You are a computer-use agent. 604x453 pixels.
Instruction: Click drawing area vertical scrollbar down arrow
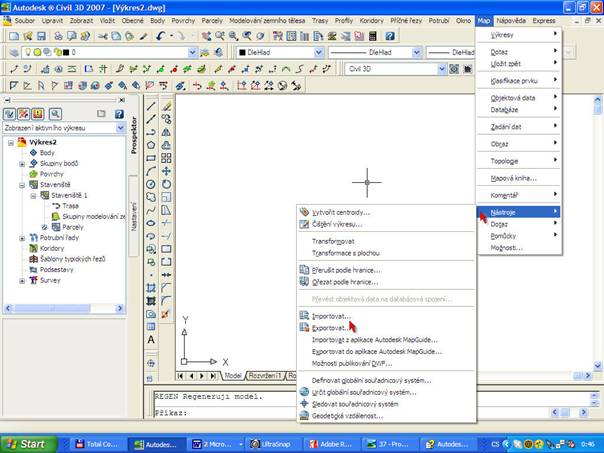(597, 366)
